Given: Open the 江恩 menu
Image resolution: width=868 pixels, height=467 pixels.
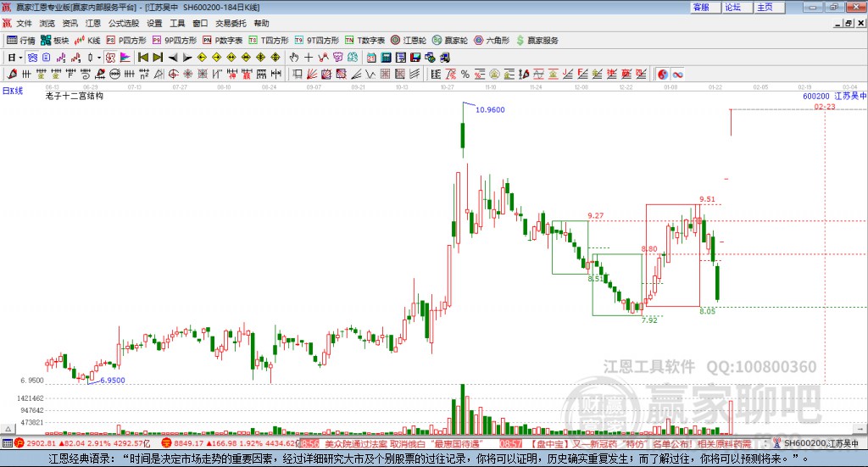Looking at the screenshot, I should [93, 23].
